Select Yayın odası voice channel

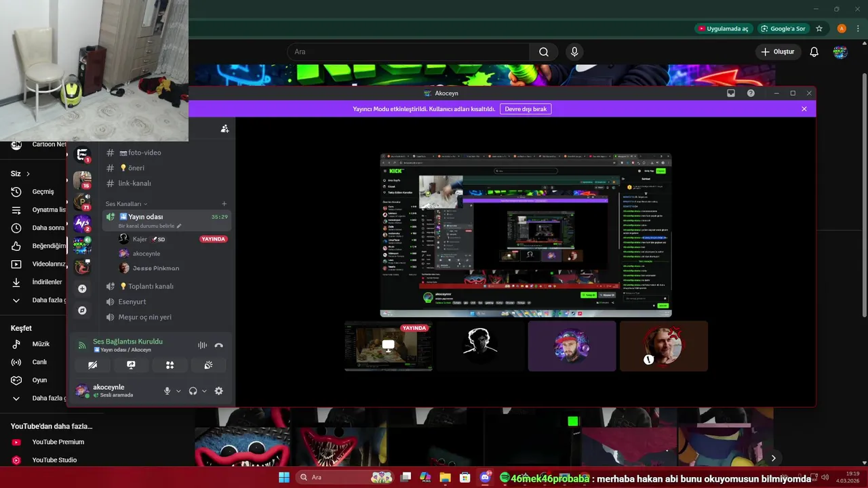point(166,220)
